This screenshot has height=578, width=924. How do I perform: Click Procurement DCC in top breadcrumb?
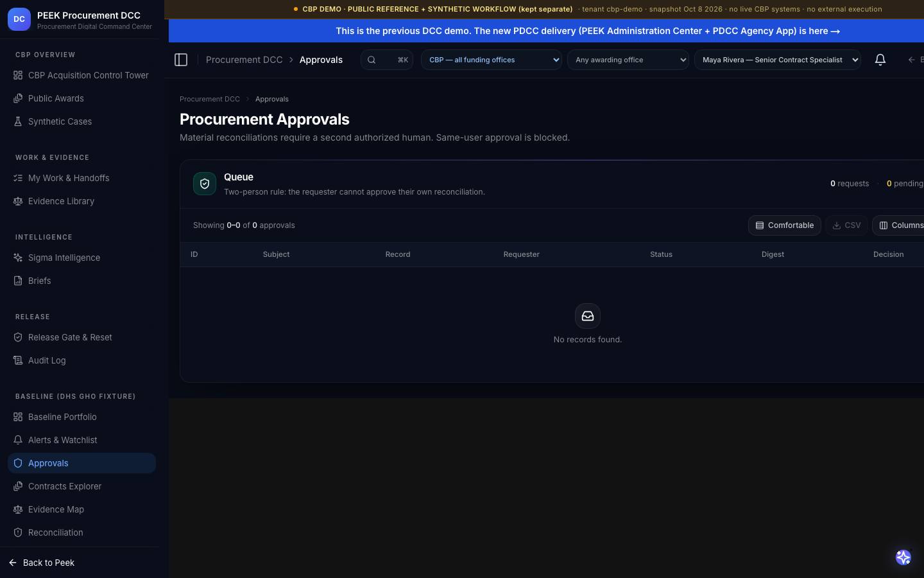coord(244,60)
